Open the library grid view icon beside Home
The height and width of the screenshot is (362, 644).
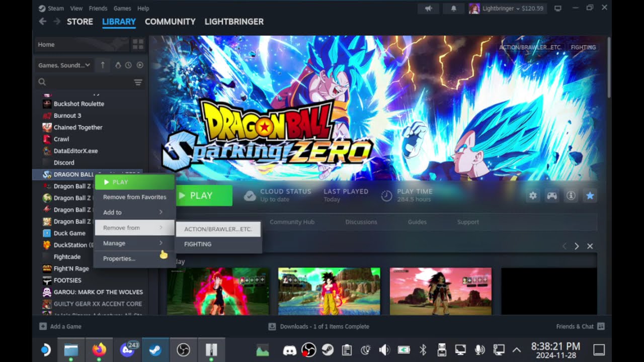click(x=138, y=45)
